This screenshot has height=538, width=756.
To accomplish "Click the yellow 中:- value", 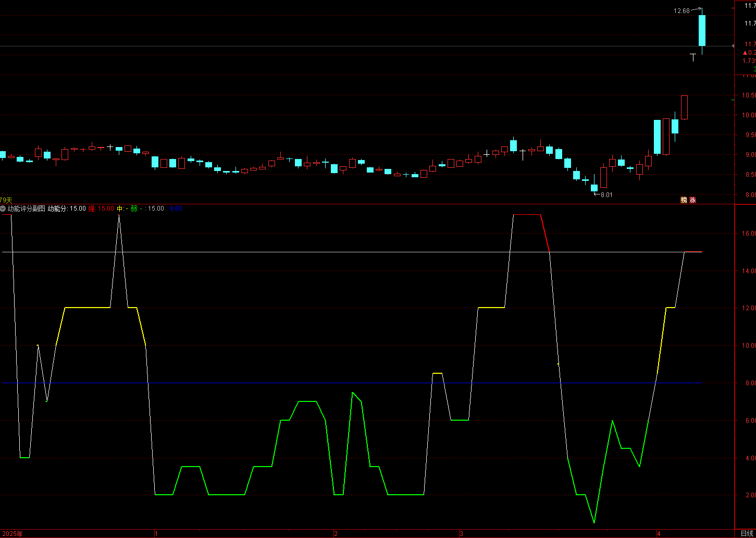I will pyautogui.click(x=122, y=209).
